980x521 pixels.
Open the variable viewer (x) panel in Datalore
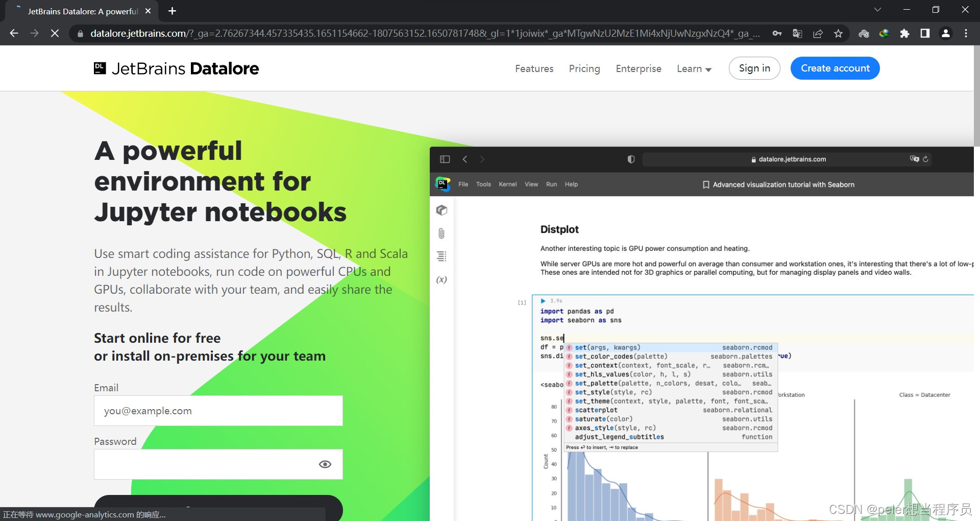click(x=441, y=279)
